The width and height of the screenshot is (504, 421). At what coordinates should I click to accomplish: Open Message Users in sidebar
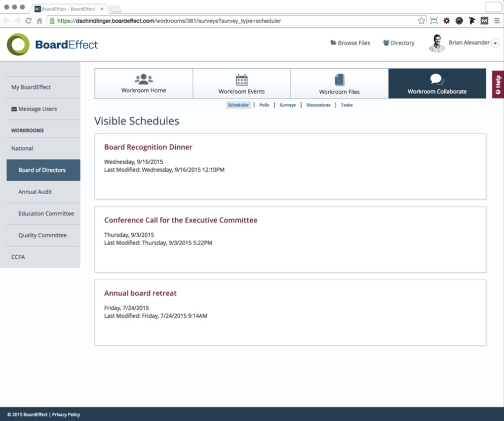[x=43, y=109]
